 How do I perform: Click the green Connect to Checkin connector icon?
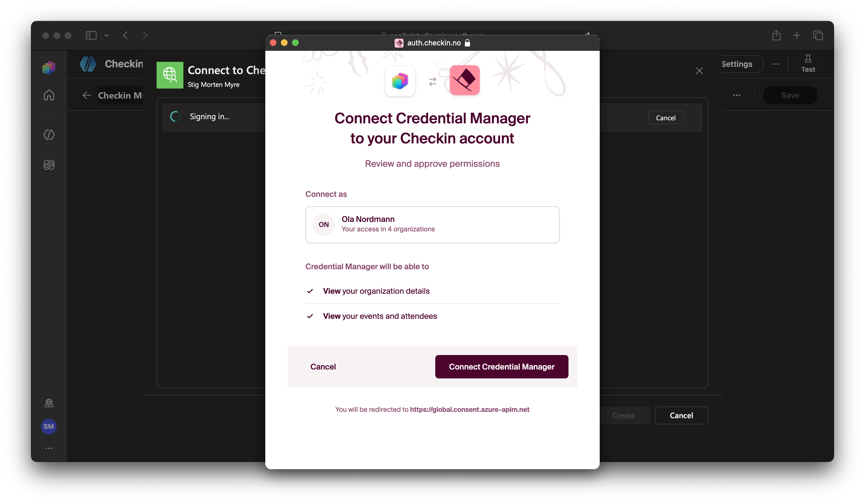(169, 75)
